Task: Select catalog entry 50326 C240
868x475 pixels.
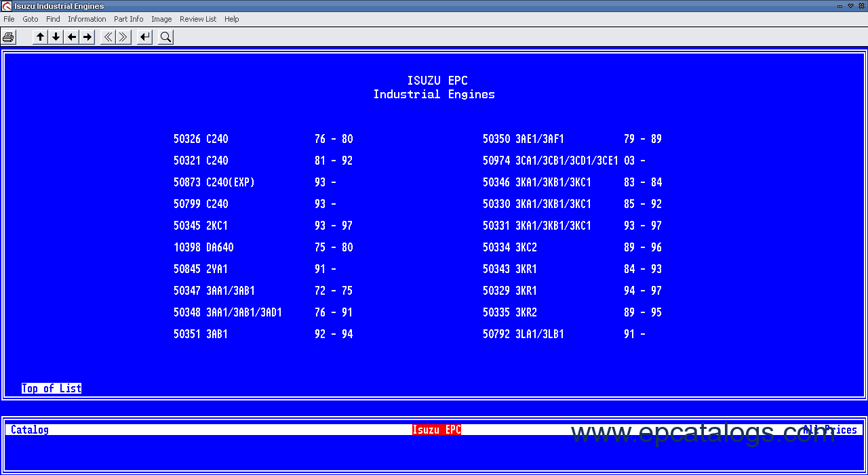Action: [x=263, y=139]
